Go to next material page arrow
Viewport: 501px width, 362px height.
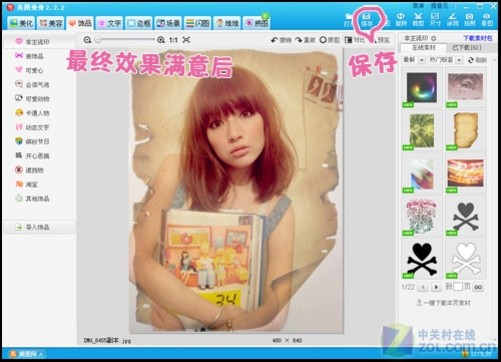(x=436, y=287)
